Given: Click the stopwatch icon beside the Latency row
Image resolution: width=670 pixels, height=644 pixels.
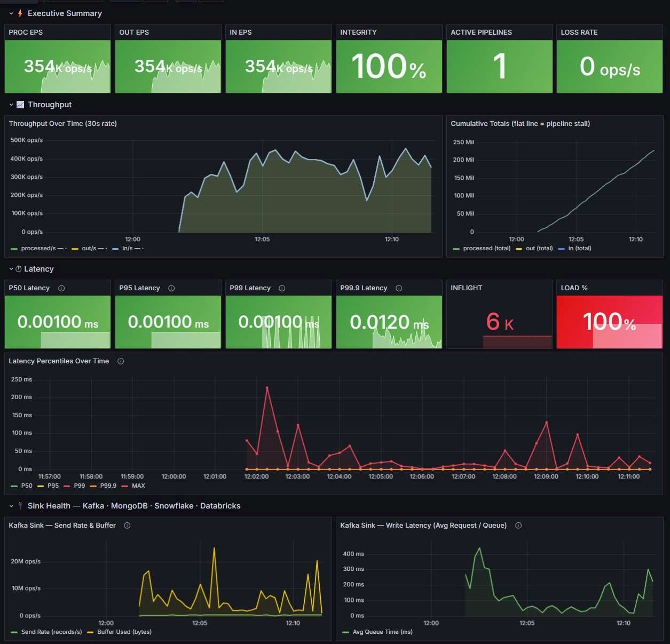Looking at the screenshot, I should coord(19,269).
